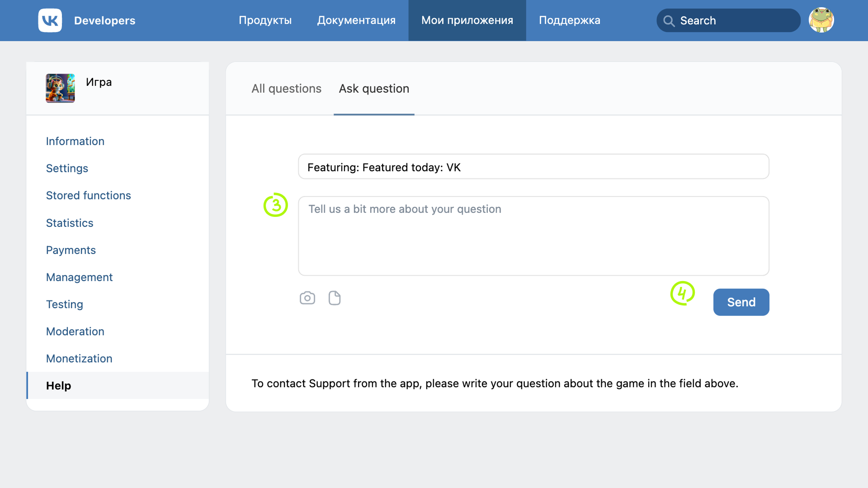Screen dimensions: 868x488
Task: Click the Developers title link
Action: tap(105, 21)
